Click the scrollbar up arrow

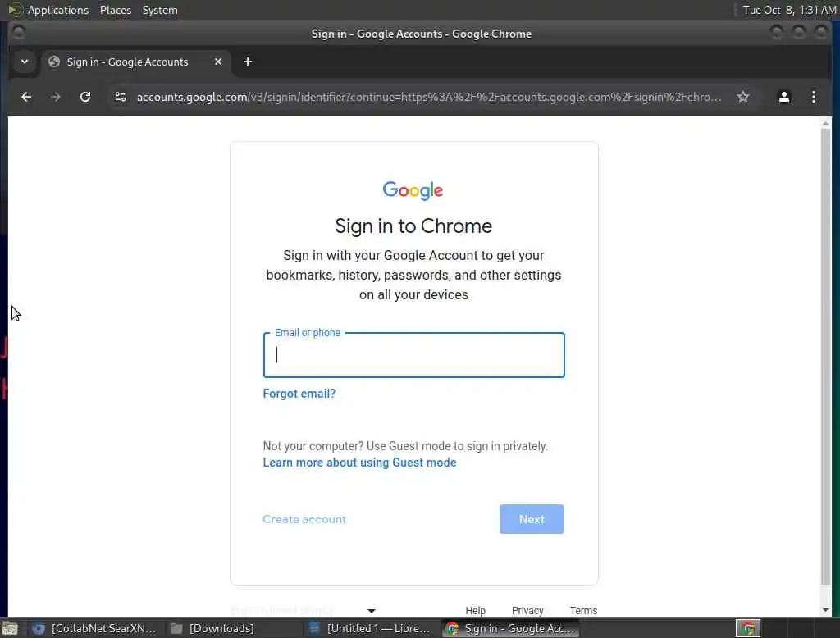point(825,123)
